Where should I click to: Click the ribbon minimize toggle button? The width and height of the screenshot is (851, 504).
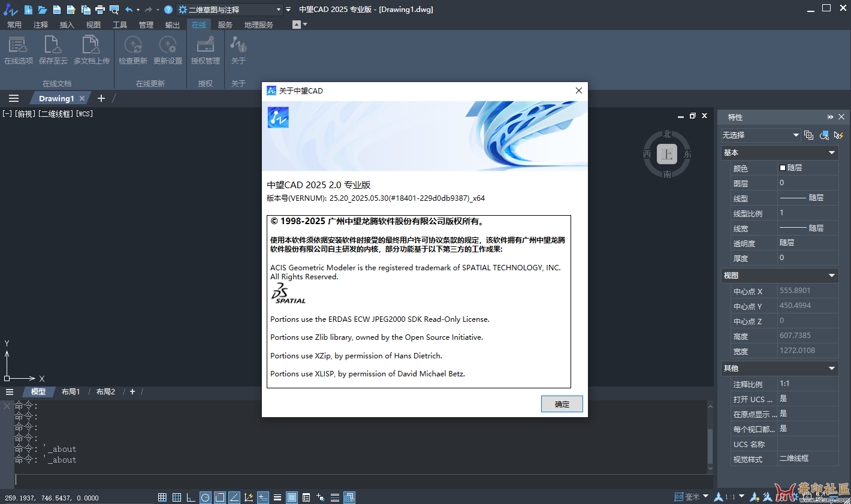(x=296, y=25)
